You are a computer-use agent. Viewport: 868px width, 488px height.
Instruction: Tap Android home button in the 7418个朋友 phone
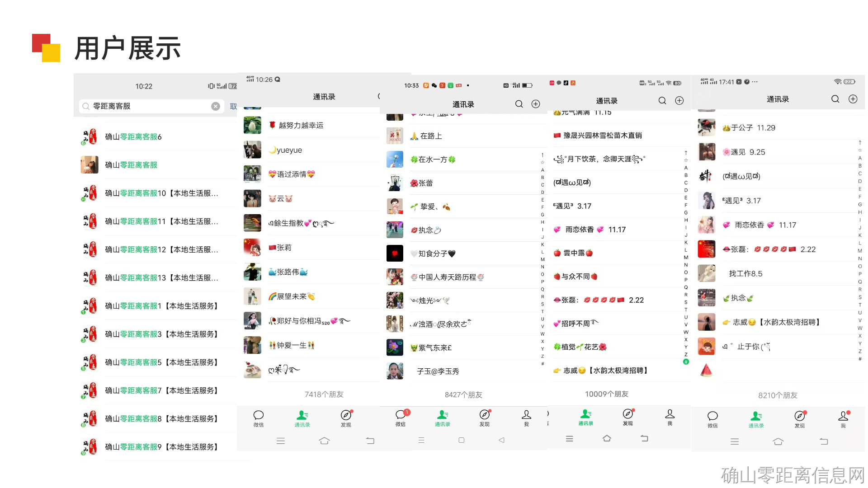click(325, 441)
